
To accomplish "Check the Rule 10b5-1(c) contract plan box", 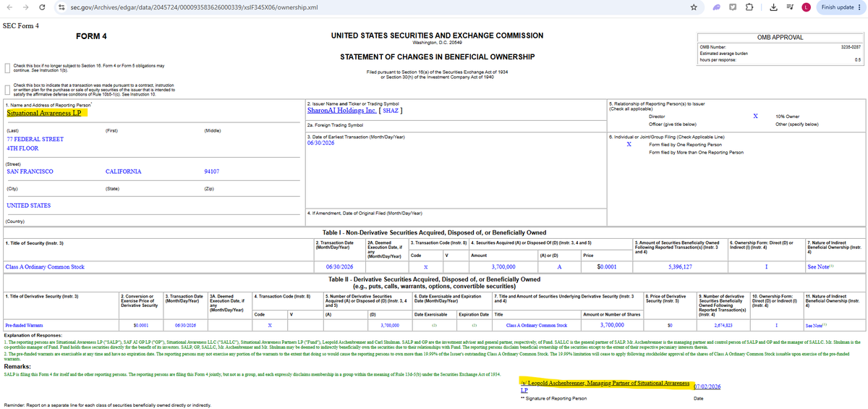I will 7,89.
